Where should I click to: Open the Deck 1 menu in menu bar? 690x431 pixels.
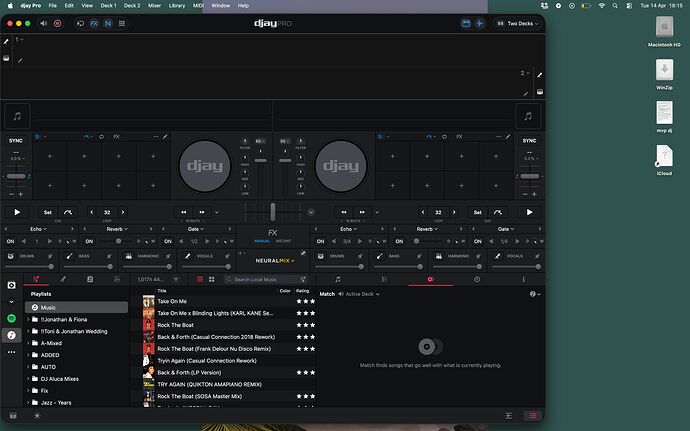point(108,5)
